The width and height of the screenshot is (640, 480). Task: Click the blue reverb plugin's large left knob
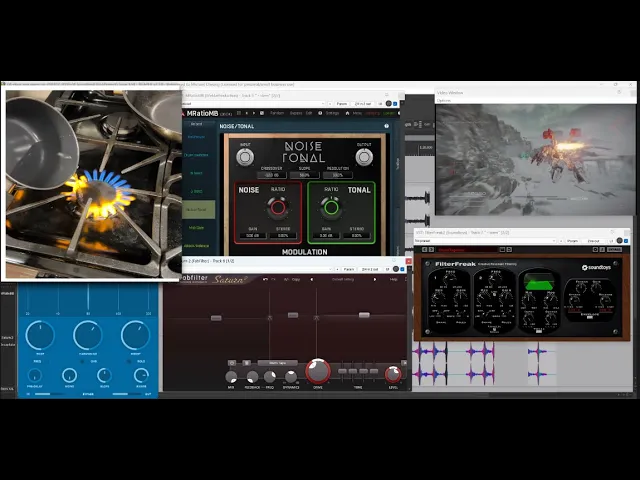(x=40, y=335)
